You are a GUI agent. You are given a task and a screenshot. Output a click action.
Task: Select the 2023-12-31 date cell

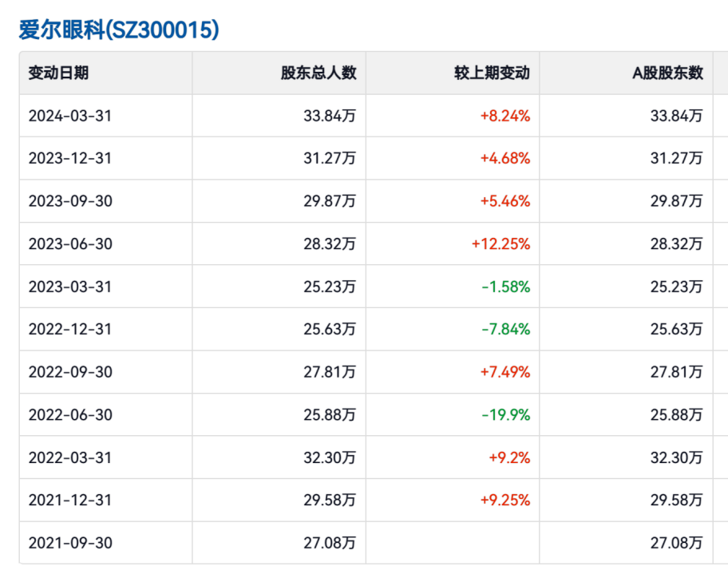click(70, 158)
